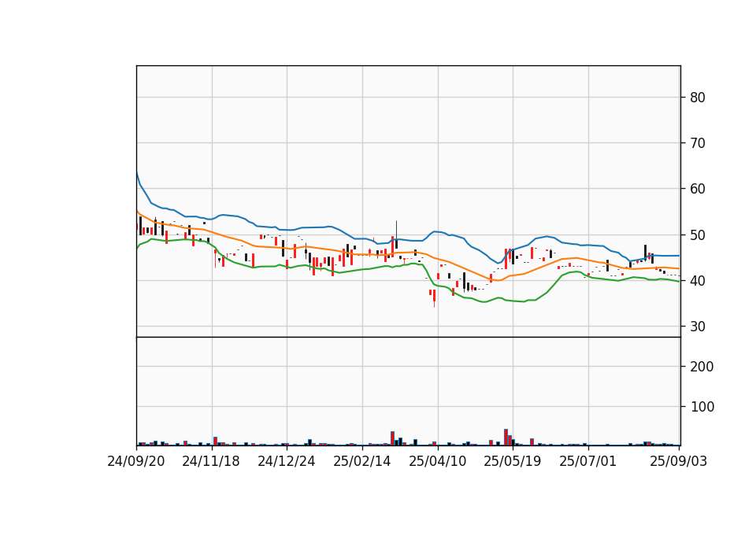Click the price axis value 60

coord(698,189)
